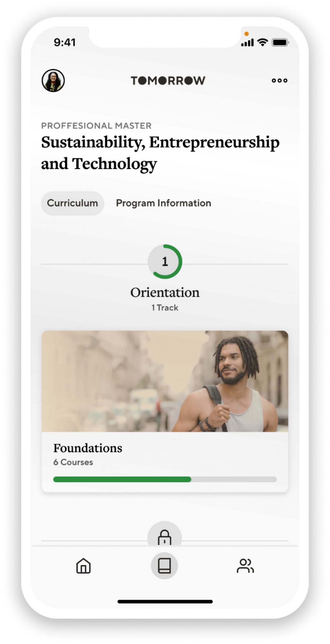Tap the '1 Track' label
The height and width of the screenshot is (644, 330).
click(x=165, y=308)
